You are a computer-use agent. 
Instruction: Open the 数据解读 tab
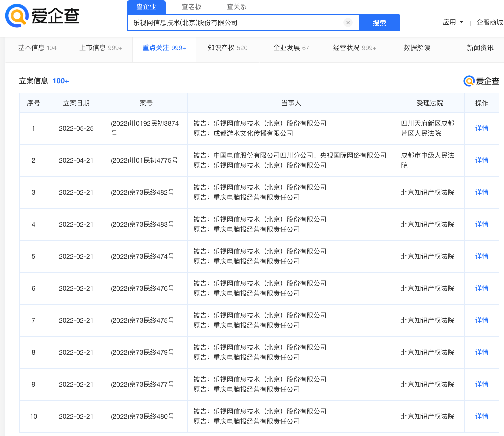417,48
